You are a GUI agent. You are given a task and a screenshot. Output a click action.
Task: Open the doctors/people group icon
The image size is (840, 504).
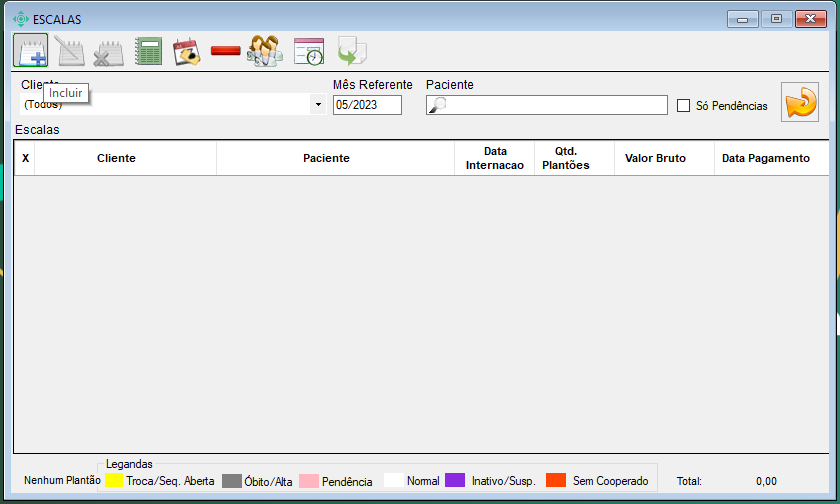(x=265, y=51)
